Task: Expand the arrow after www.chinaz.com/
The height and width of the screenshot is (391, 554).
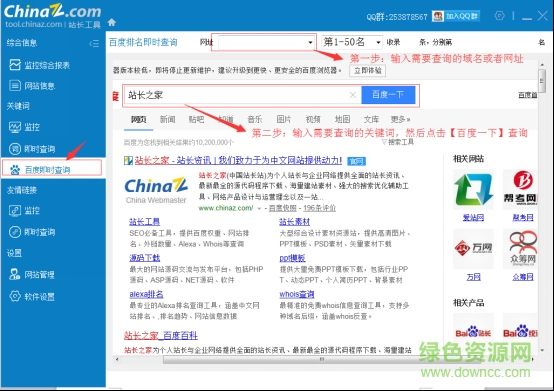Action: pyautogui.click(x=259, y=208)
